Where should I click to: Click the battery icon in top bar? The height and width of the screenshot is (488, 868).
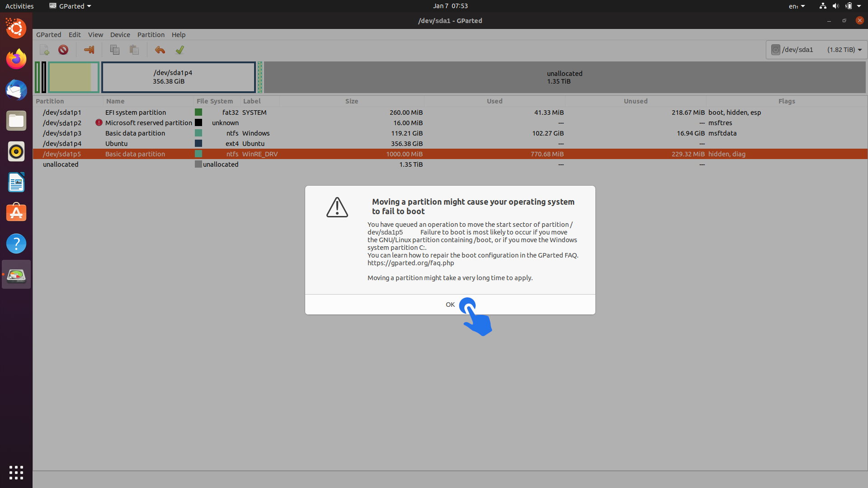(x=849, y=6)
